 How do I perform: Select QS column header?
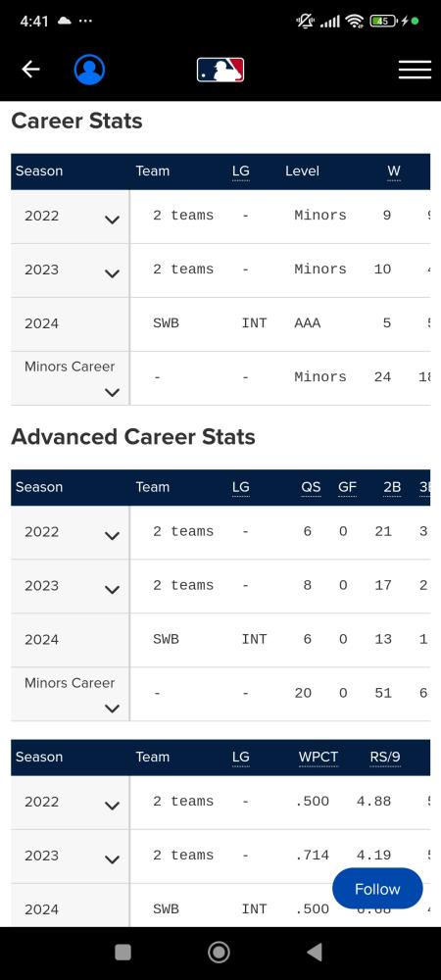pos(311,487)
